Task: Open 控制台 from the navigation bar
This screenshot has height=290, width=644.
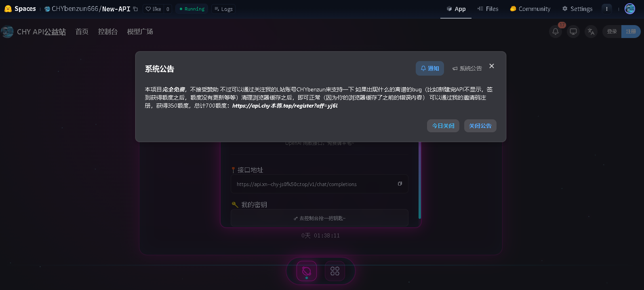Action: pos(108,32)
